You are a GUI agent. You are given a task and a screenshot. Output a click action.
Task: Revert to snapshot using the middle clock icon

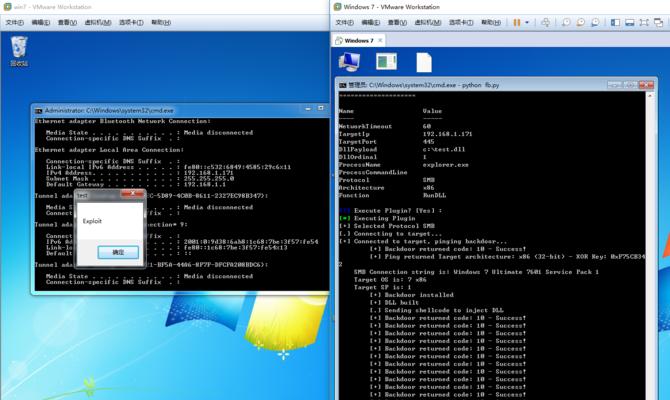coord(580,22)
